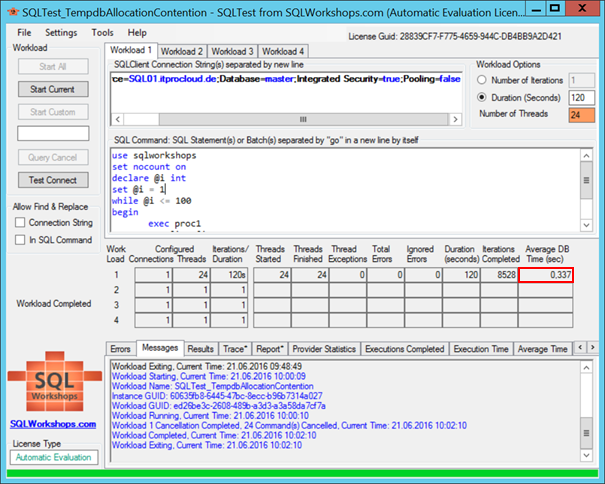The width and height of the screenshot is (605, 484).
Task: Click the SQL Workshops logo image
Action: [54, 381]
